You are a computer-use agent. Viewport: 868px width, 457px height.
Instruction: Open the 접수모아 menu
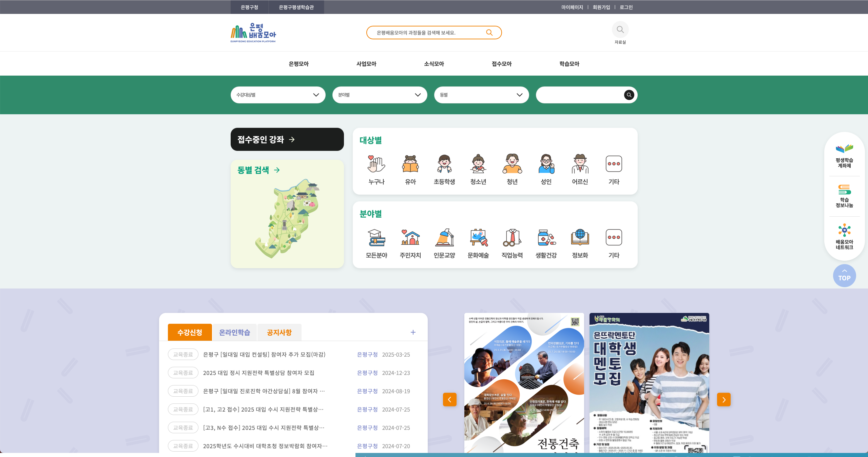coord(502,64)
